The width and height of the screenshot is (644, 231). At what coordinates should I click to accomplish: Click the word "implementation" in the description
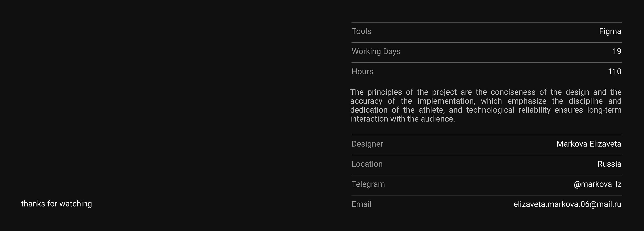pyautogui.click(x=446, y=101)
